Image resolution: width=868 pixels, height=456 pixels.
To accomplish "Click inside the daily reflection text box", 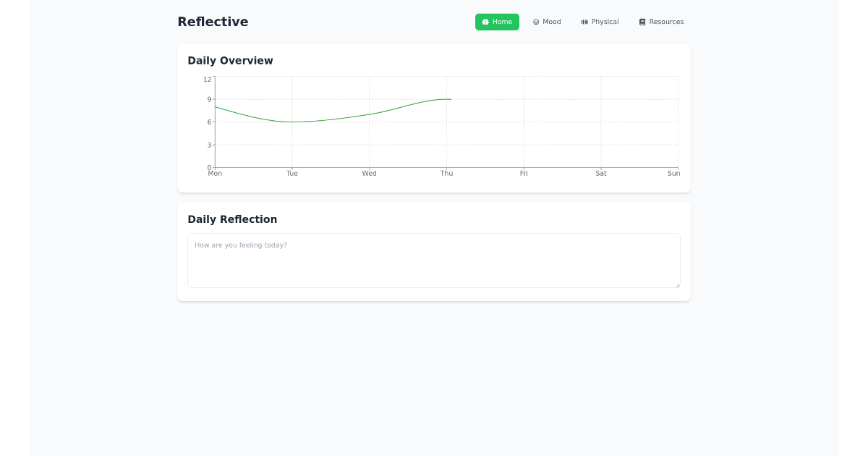I will pos(433,260).
